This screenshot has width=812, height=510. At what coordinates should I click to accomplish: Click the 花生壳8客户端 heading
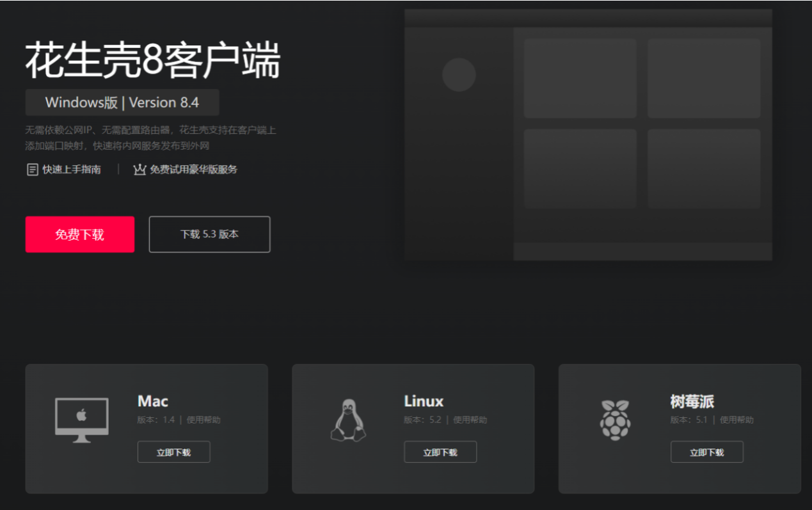(x=153, y=61)
